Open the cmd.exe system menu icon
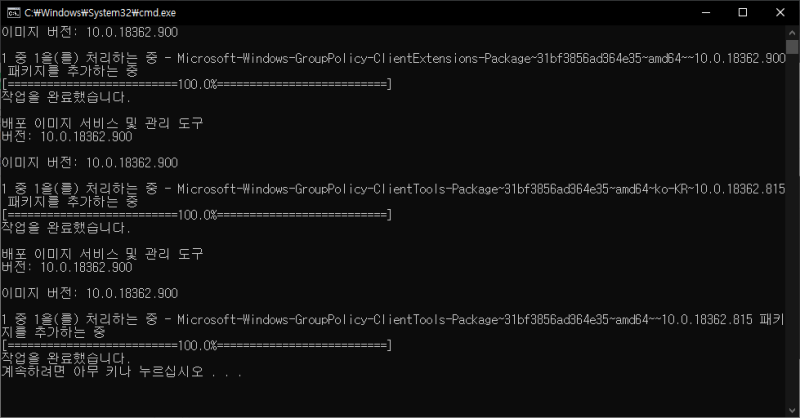Image resolution: width=800 pixels, height=418 pixels. pyautogui.click(x=13, y=12)
